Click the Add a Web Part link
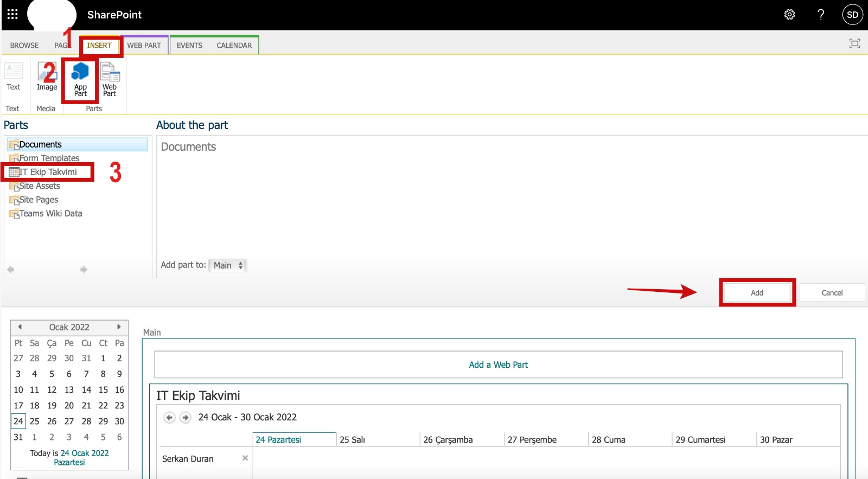This screenshot has height=479, width=868. point(498,365)
